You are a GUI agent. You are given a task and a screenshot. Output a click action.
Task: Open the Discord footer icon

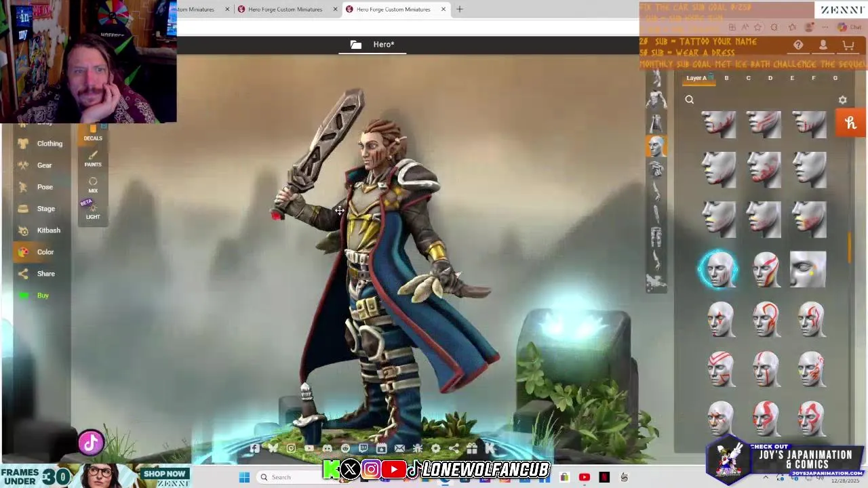(x=327, y=448)
